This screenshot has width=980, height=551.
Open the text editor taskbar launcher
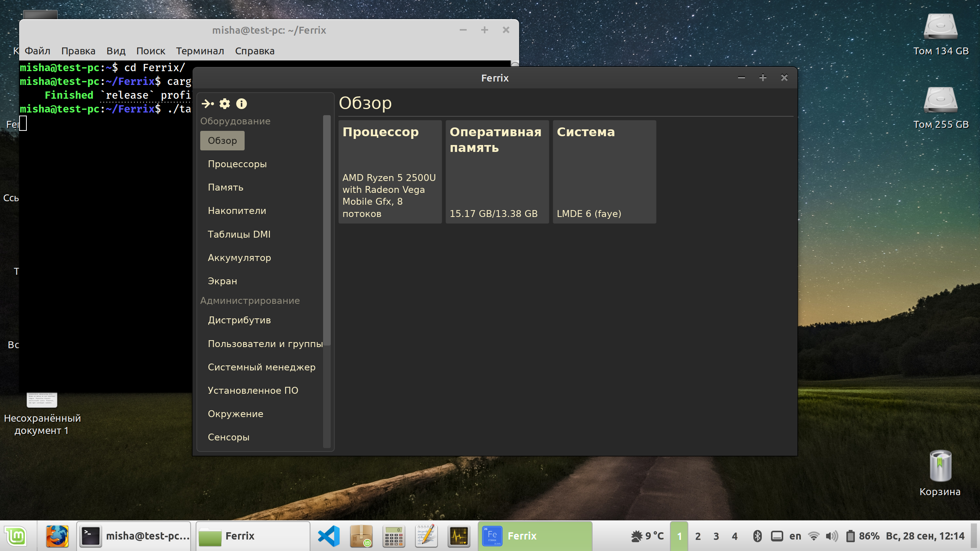(426, 536)
